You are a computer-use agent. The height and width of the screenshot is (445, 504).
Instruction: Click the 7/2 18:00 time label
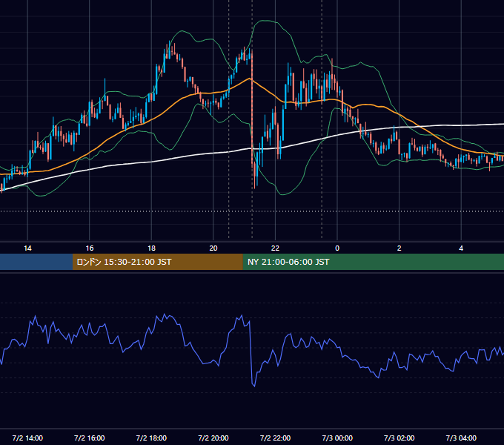[151, 438]
